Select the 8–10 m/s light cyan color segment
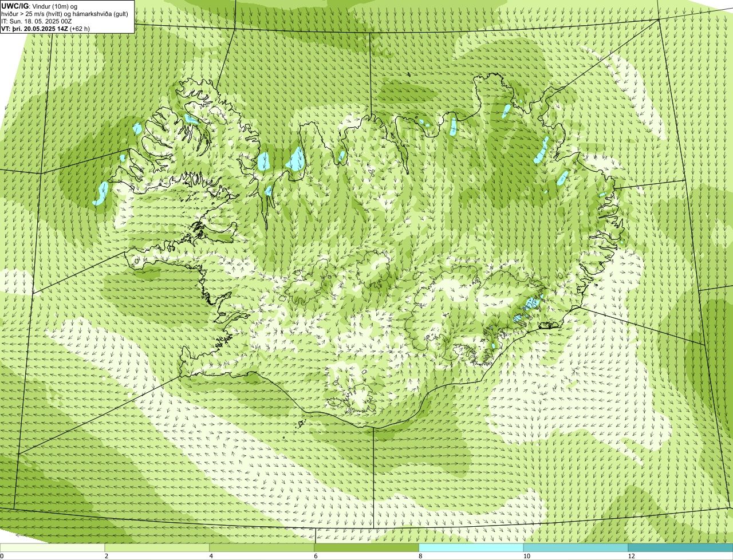 tap(471, 547)
